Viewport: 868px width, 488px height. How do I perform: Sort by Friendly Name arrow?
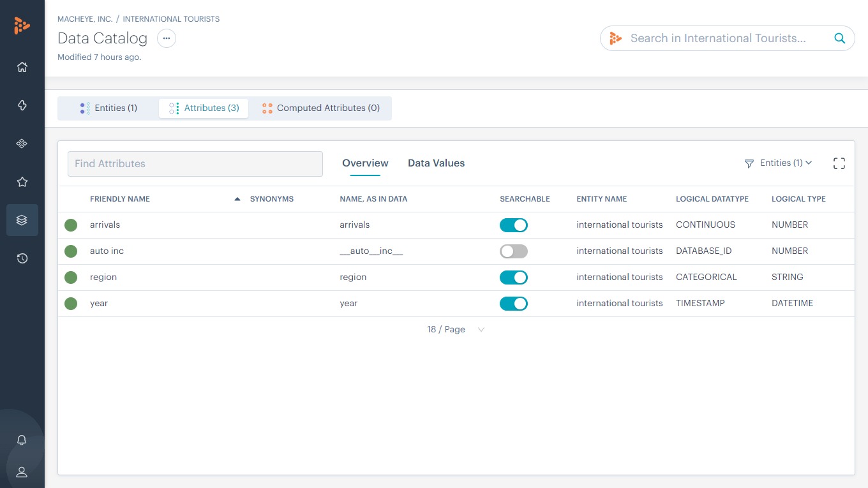pos(237,199)
